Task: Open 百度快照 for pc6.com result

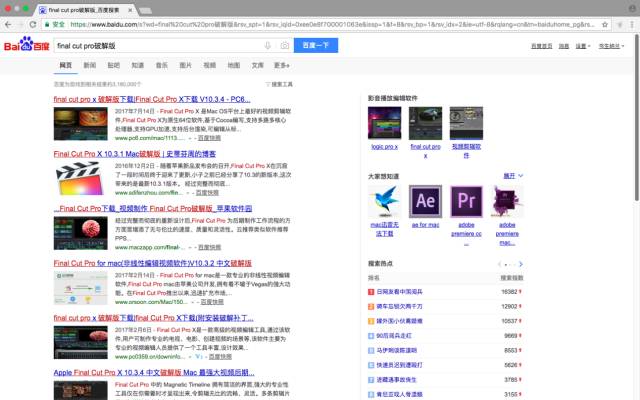Action: 209,138
